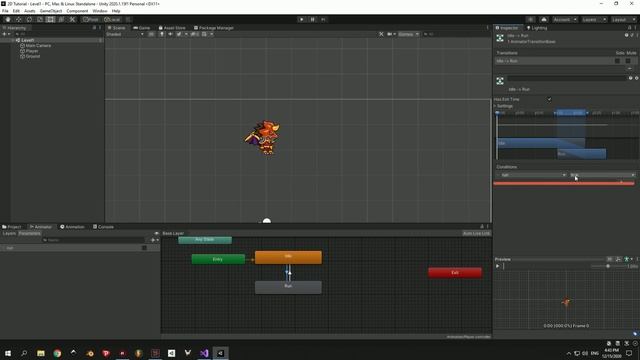The height and width of the screenshot is (360, 640).
Task: Open the Account dropdown
Action: tap(565, 20)
